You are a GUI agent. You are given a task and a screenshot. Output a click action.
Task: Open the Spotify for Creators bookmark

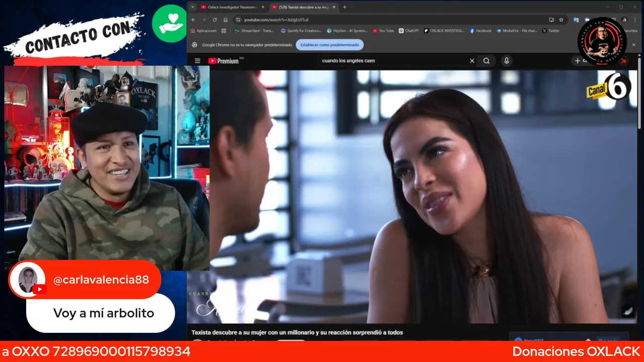click(x=301, y=31)
